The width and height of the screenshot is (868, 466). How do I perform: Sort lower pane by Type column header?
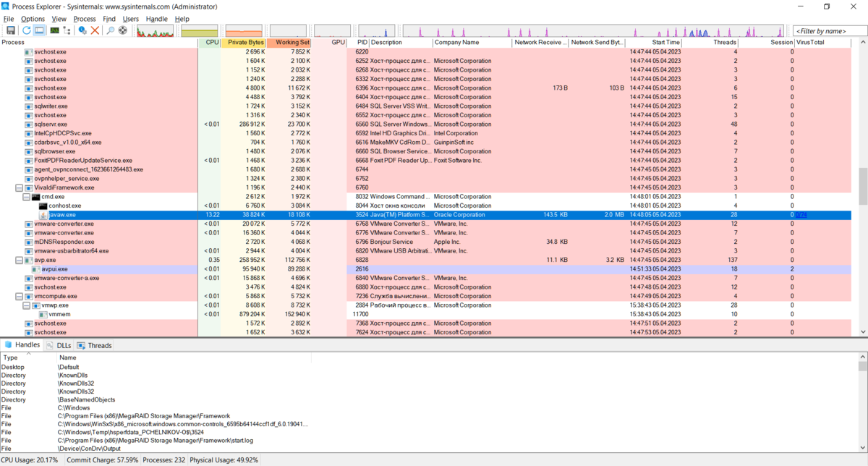click(29, 357)
